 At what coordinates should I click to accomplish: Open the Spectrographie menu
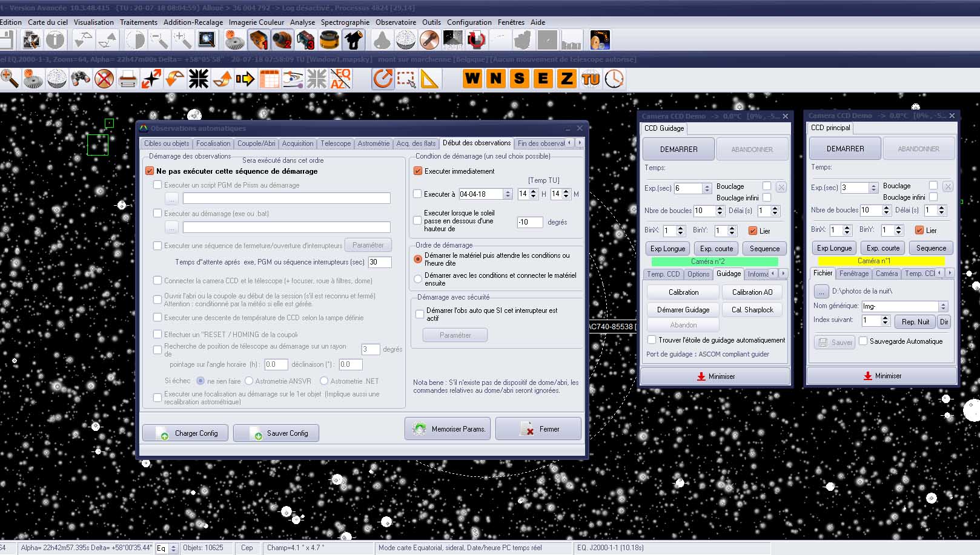tap(345, 22)
